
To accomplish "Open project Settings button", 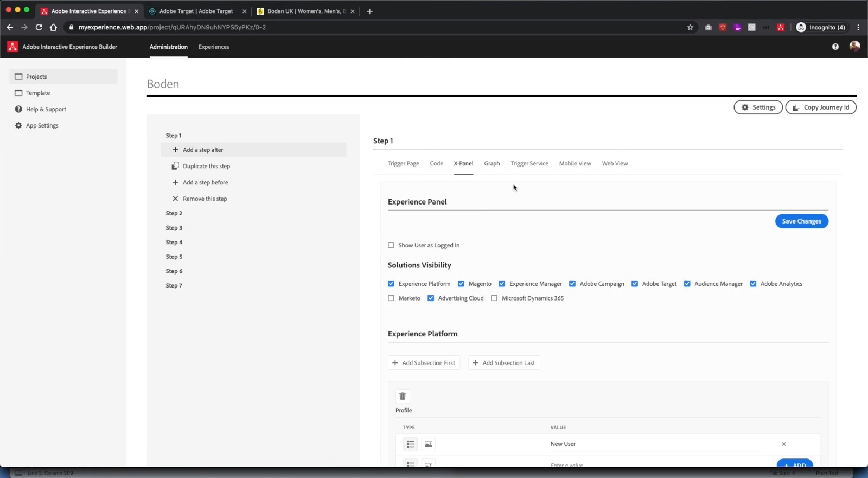I will (758, 107).
